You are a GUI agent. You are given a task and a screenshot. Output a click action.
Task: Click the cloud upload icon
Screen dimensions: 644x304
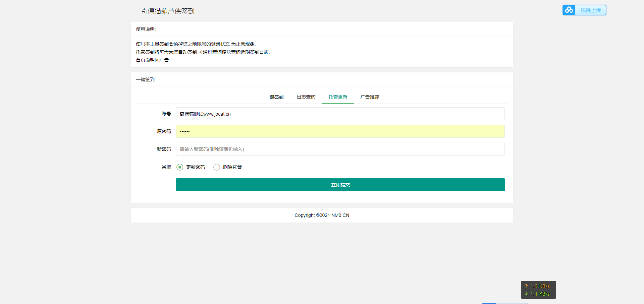coord(569,10)
